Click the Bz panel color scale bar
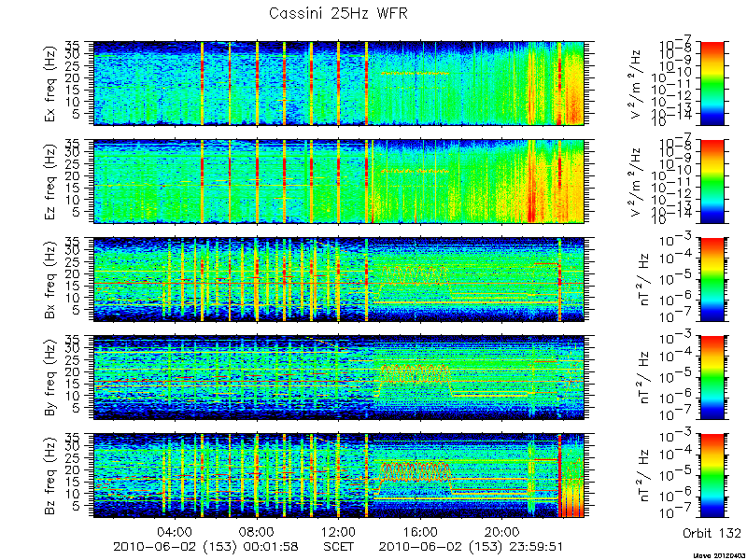This screenshot has width=747, height=560. [712, 476]
